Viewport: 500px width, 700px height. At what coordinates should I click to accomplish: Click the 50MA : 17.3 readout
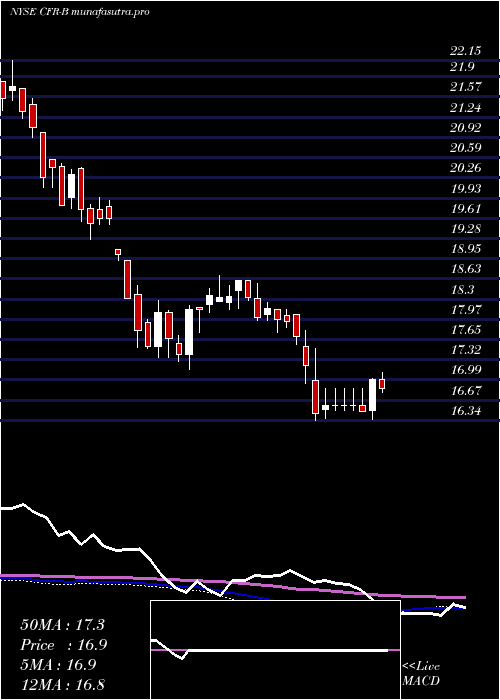pyautogui.click(x=62, y=625)
